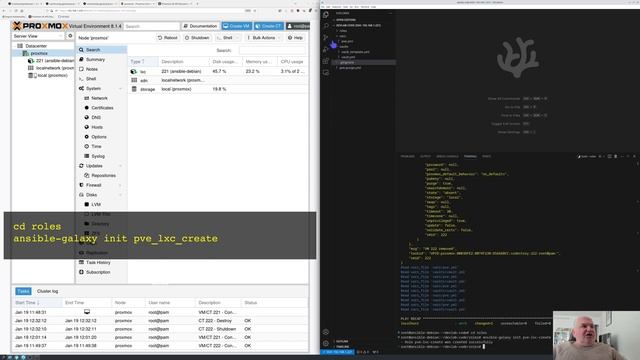Viewport: 640px width, 360px height.
Task: Collapse the Updates section in the node menu
Action: (x=120, y=166)
